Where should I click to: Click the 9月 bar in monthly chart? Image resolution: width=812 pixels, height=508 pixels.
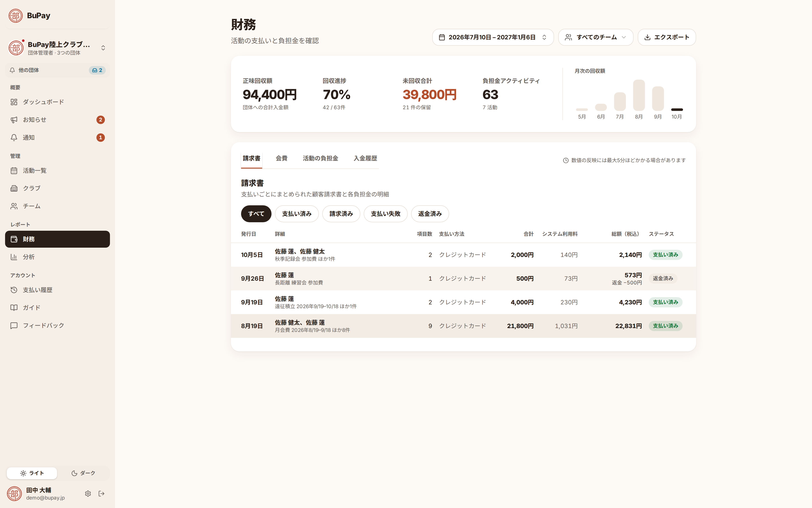pyautogui.click(x=658, y=98)
